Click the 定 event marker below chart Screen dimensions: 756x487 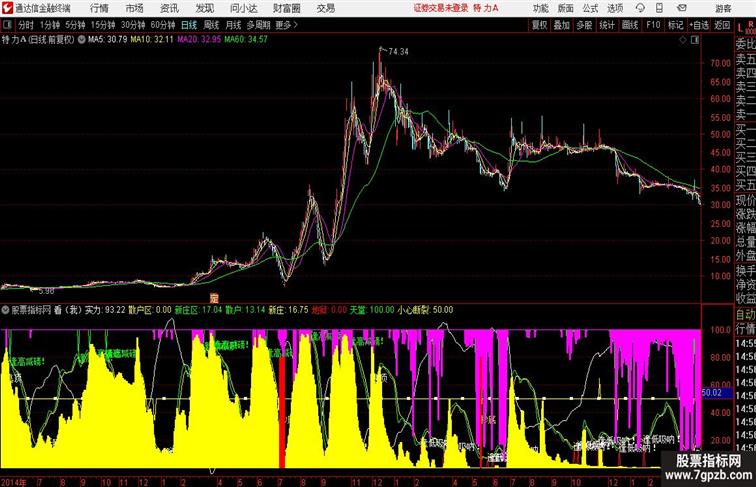pos(214,298)
